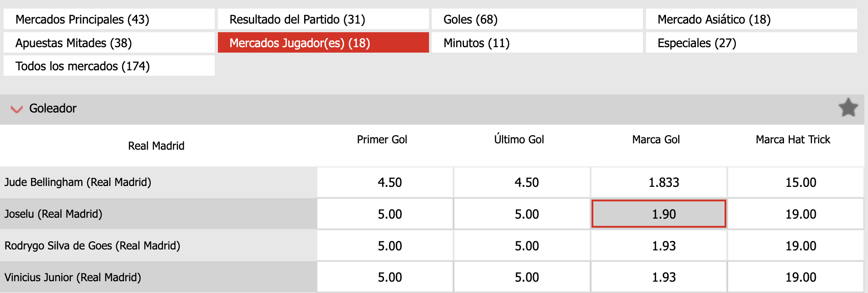Favorite the Goleador market with star icon
Viewport: 868px width, 293px height.
pos(848,108)
